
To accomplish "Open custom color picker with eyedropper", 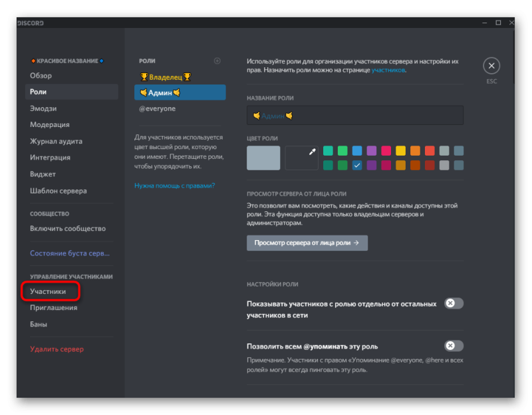I will click(x=302, y=158).
